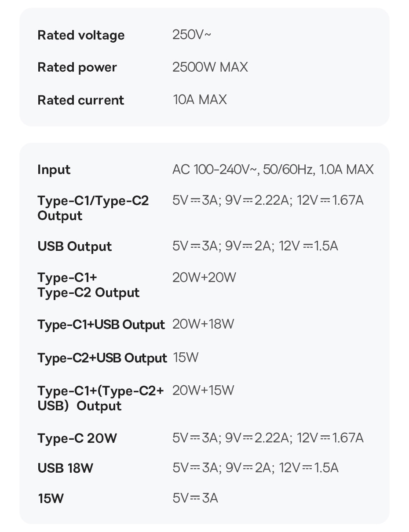Select the 20W+20W value
This screenshot has width=409, height=532.
(204, 277)
